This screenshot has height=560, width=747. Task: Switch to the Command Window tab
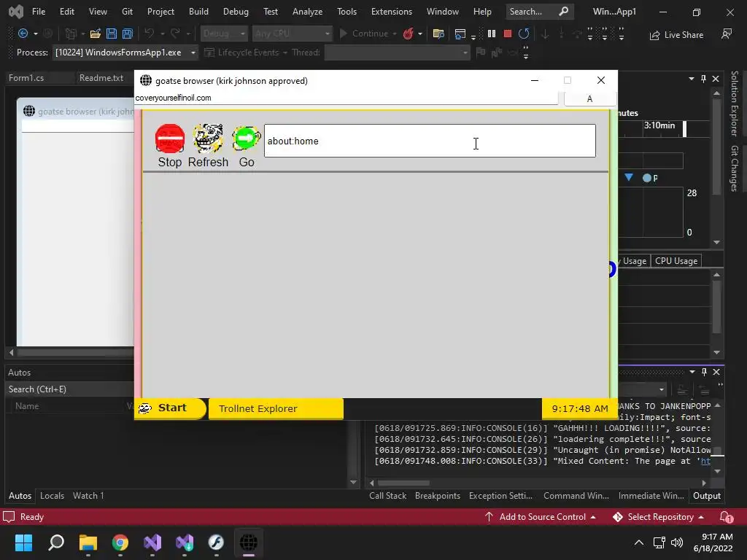click(576, 496)
